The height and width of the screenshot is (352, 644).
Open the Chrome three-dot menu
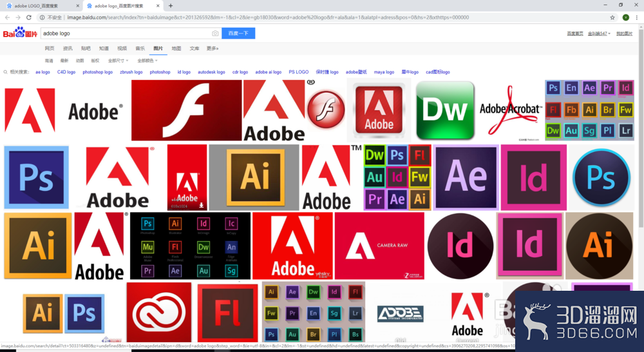(637, 17)
